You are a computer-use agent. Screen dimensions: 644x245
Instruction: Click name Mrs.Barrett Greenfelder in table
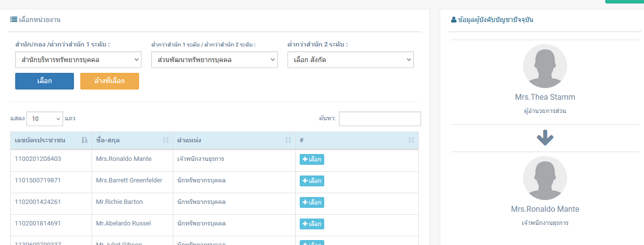129,180
